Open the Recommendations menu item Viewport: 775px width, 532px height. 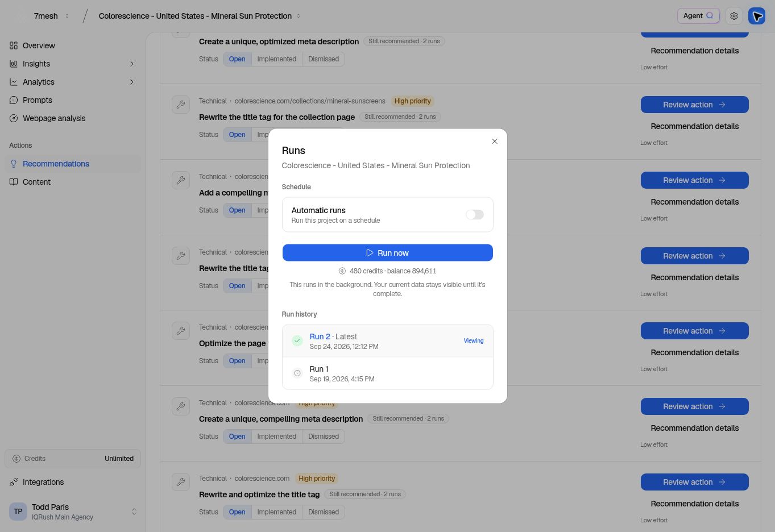click(x=73, y=164)
